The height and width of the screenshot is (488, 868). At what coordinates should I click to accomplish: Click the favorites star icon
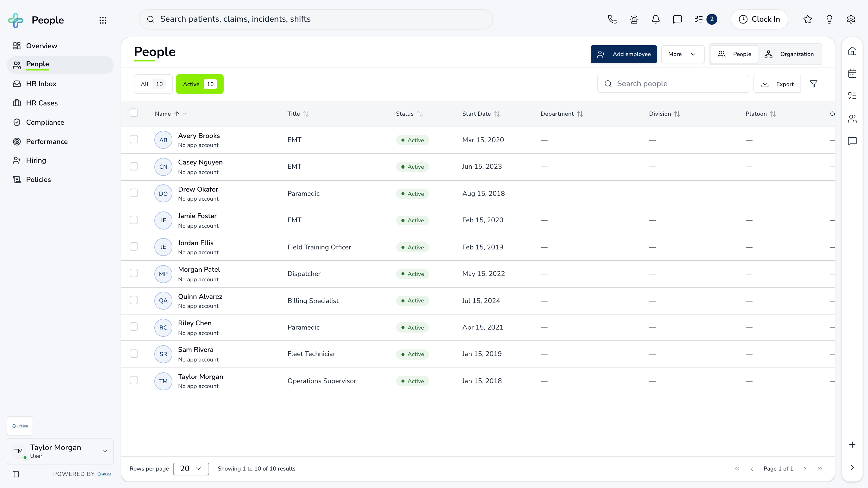[808, 19]
